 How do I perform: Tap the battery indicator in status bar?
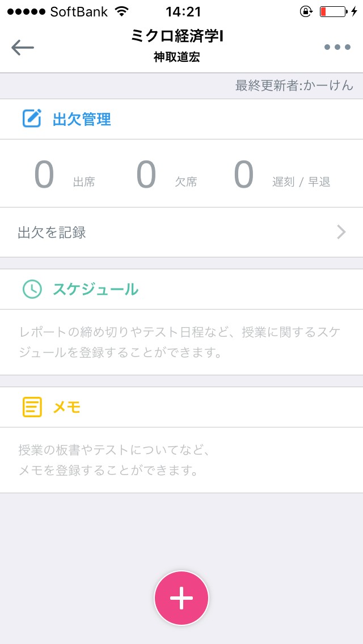coord(332,11)
